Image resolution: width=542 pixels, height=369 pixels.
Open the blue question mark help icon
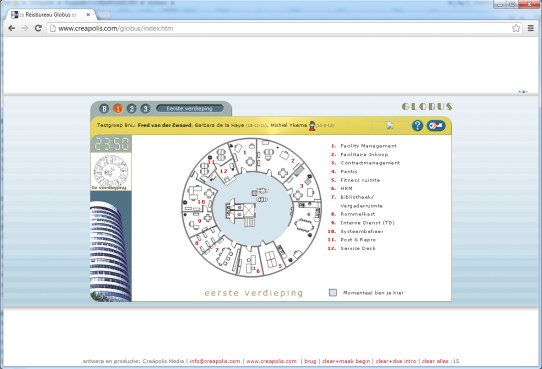417,125
